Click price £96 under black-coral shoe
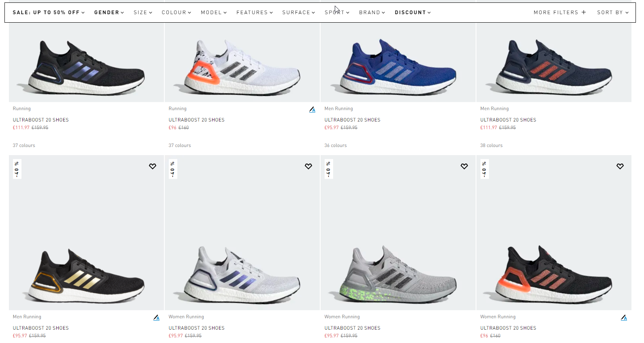This screenshot has height=343, width=644. 484,336
